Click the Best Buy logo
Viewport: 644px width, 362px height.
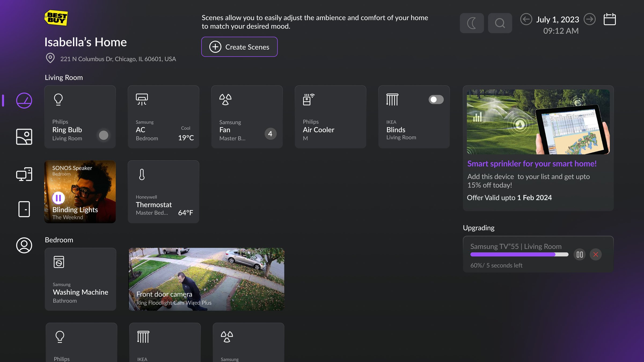[56, 18]
